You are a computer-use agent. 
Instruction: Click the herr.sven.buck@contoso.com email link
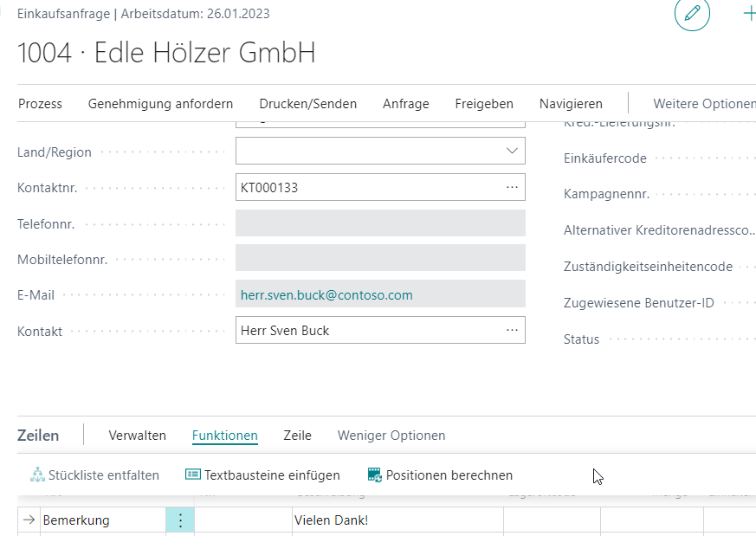pos(326,295)
